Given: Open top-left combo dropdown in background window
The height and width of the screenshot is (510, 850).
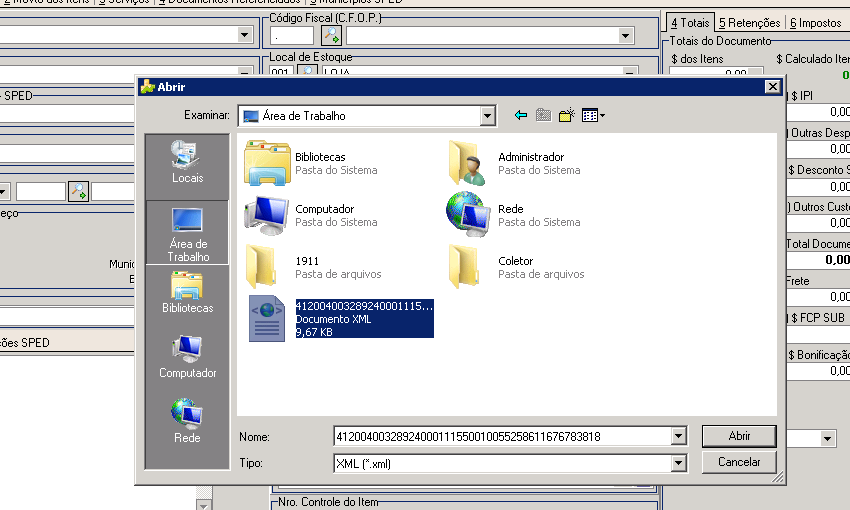Looking at the screenshot, I should 244,35.
